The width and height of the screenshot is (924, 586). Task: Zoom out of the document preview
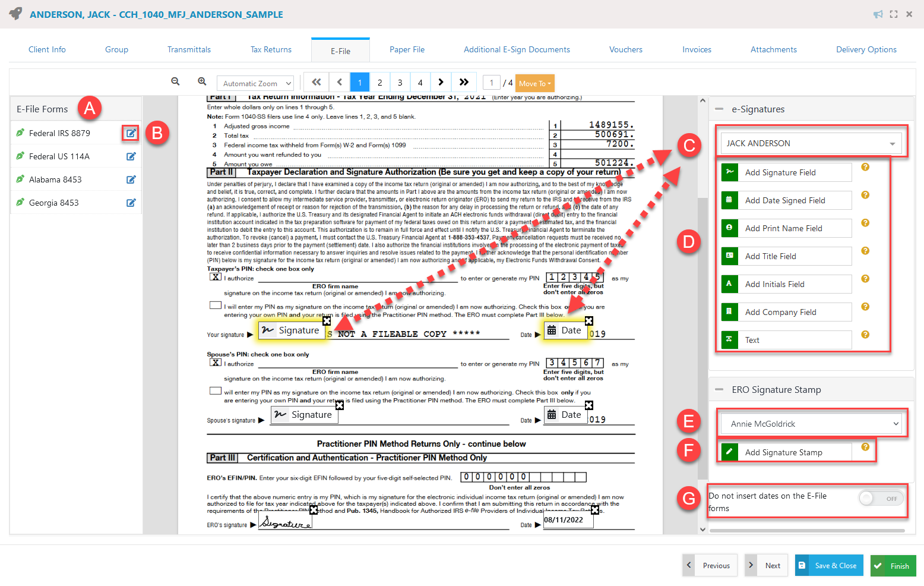point(176,81)
